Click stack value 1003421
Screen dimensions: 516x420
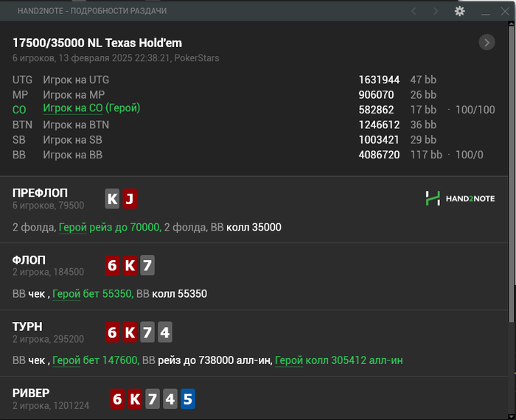pyautogui.click(x=379, y=140)
